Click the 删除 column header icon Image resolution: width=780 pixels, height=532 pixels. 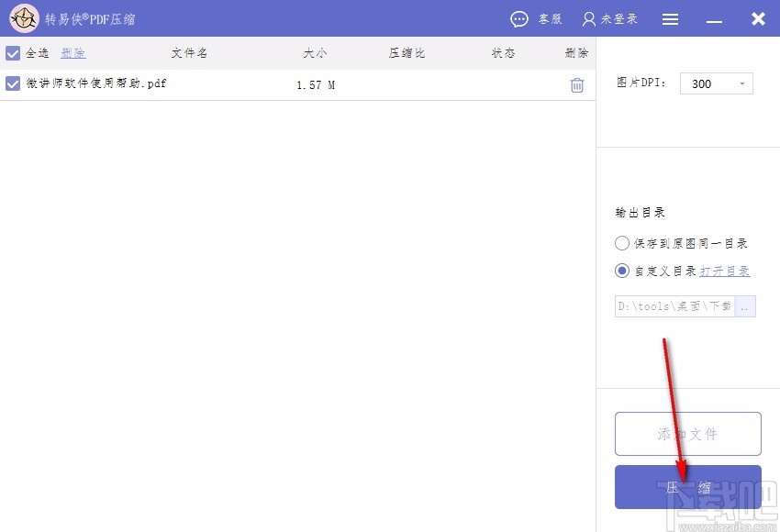[576, 52]
